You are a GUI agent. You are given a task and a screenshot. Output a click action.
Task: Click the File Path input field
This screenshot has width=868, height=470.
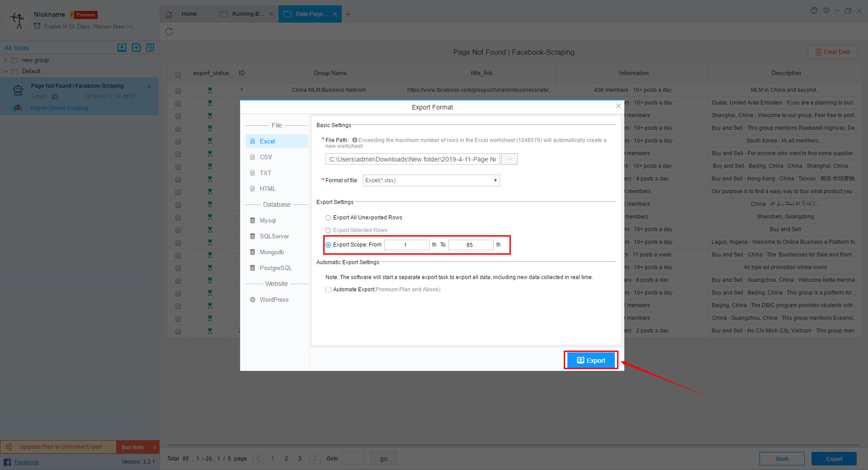click(412, 159)
